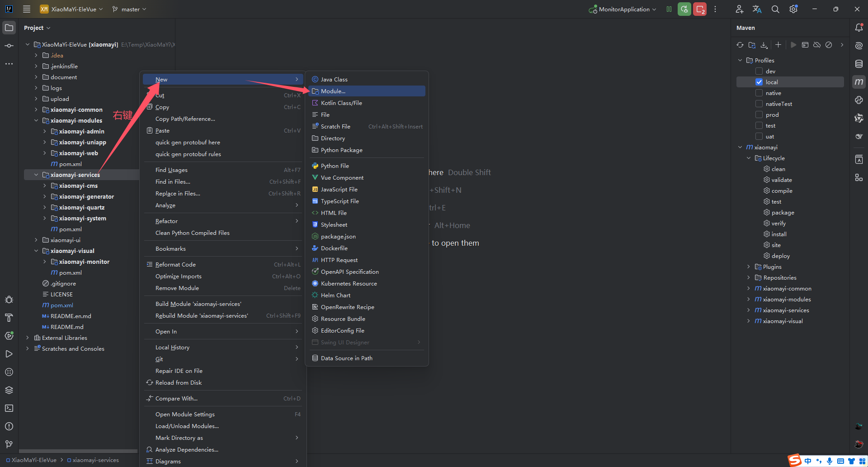Screen dimensions: 868x467
Task: Uncheck the local Maven profile
Action: (x=759, y=82)
